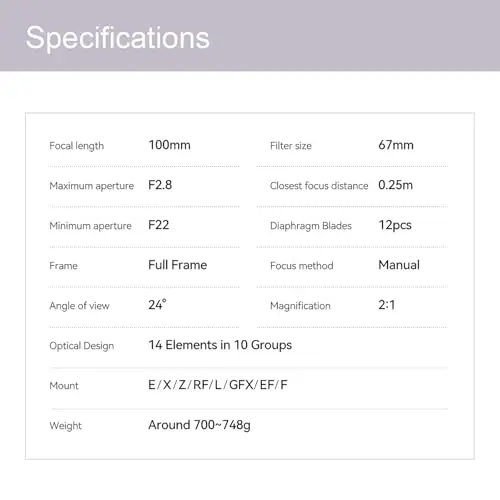Screen dimensions: 500x500
Task: Select the 24° angle of view value
Action: pyautogui.click(x=157, y=305)
